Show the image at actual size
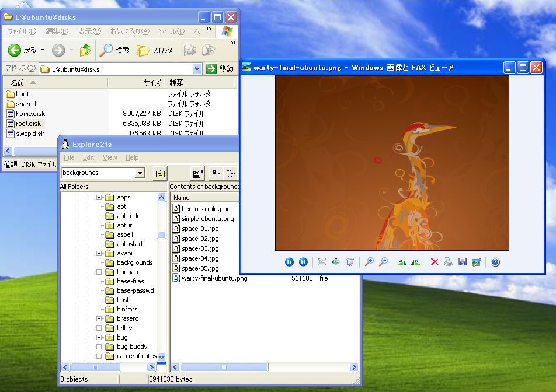The image size is (556, 392). 336,262
